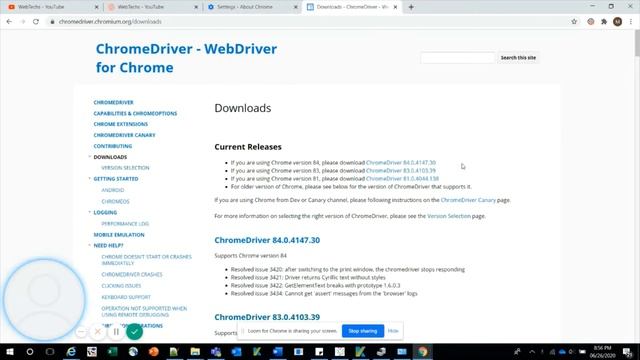Collapse the Getting Started section arrow
Screen dimensions: 640x360
[x=90, y=178]
